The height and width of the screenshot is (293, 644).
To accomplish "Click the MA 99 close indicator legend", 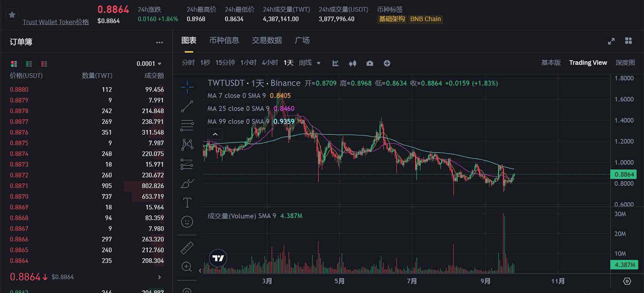I will point(251,122).
